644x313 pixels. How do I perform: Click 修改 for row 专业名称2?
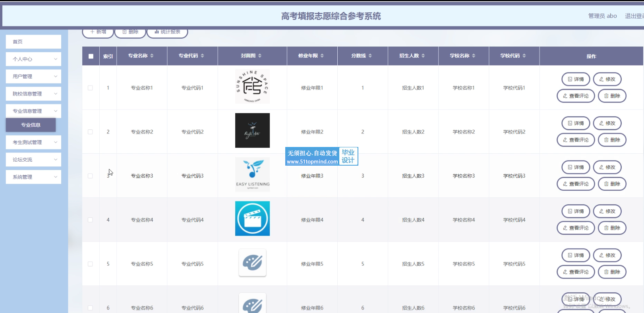(607, 123)
